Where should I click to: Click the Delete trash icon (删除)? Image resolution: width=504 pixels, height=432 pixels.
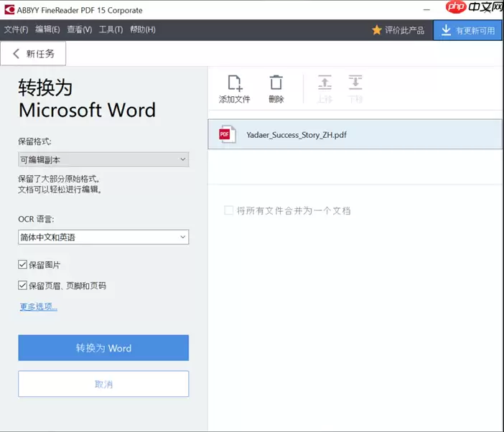(276, 83)
